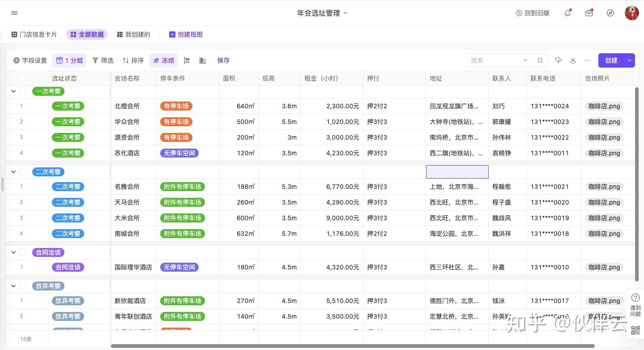Select the 全部数据 view tab
This screenshot has height=350, width=644.
coord(87,34)
